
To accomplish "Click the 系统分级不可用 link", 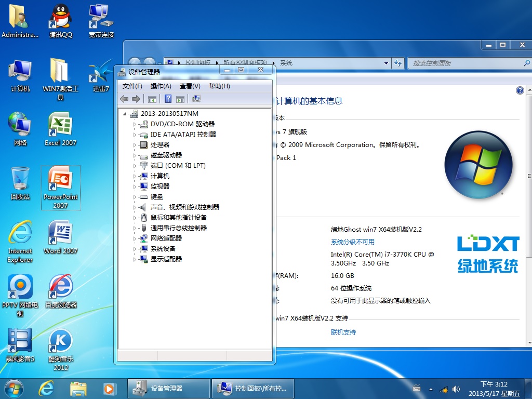I will pos(353,242).
